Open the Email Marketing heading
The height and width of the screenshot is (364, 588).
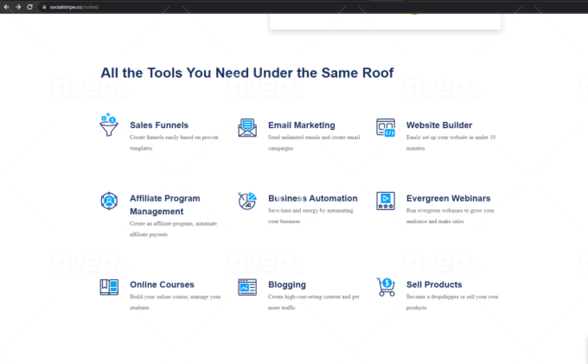pyautogui.click(x=301, y=125)
